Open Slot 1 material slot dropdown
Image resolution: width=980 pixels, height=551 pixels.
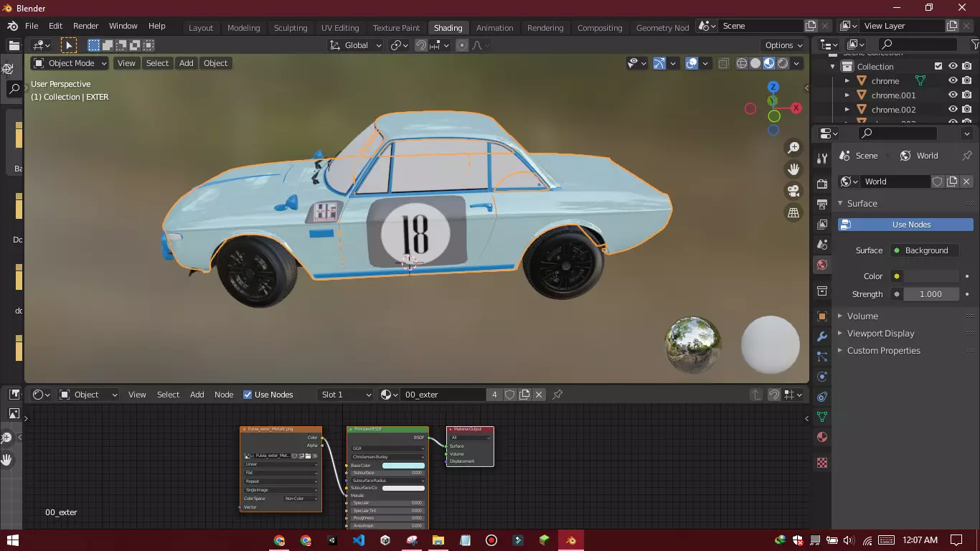coord(346,395)
